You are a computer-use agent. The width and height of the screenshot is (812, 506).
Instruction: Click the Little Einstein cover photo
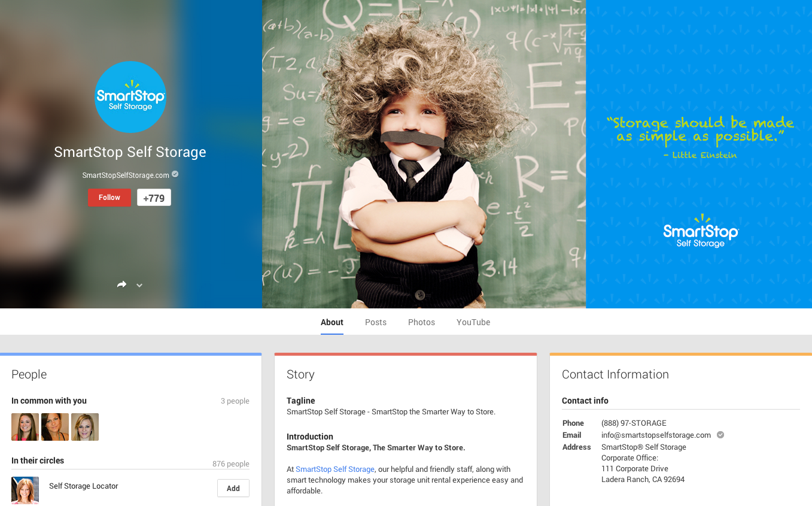[424, 154]
